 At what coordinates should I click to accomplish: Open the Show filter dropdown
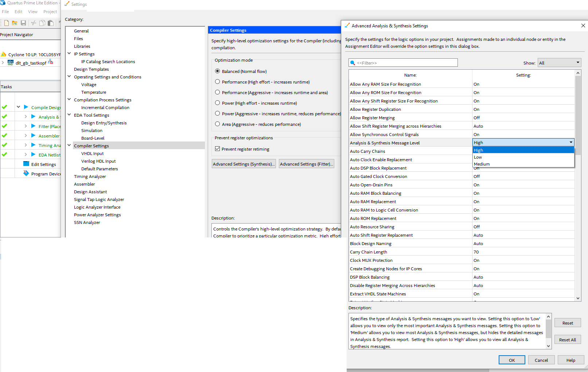560,63
